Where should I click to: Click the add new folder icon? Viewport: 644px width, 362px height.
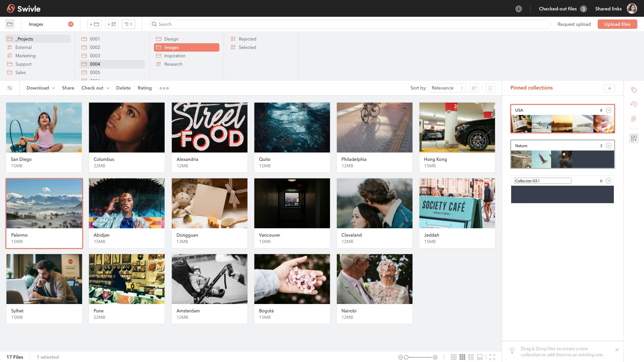(x=94, y=24)
